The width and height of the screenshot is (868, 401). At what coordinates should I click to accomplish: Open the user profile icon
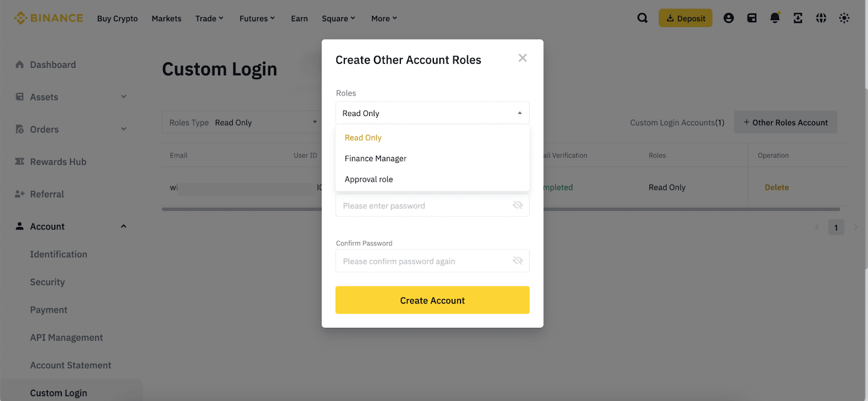click(729, 18)
